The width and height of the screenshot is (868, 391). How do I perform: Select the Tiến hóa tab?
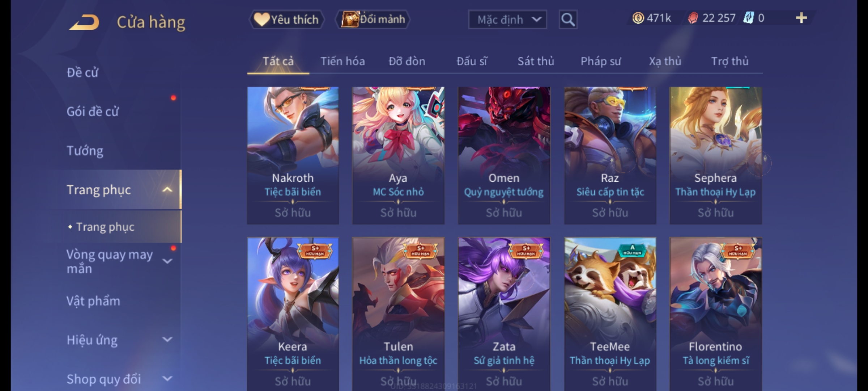(342, 62)
